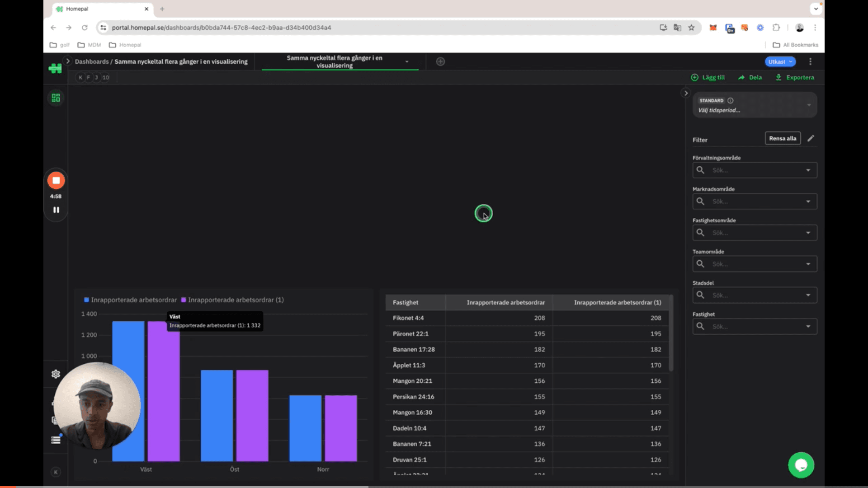Open the MetaMask fox extension
868x488 pixels.
click(713, 28)
